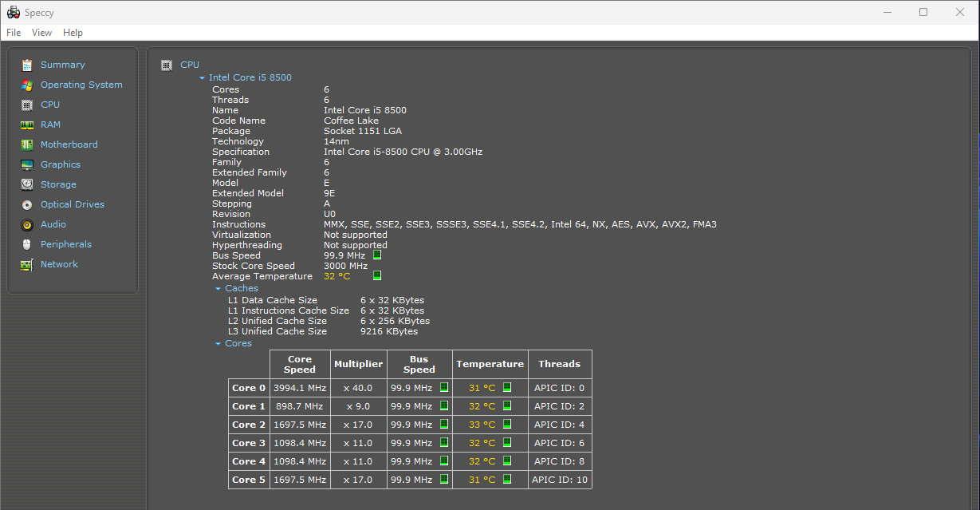The height and width of the screenshot is (510, 980).
Task: Click Core 5 bus speed indicator box
Action: click(x=444, y=480)
